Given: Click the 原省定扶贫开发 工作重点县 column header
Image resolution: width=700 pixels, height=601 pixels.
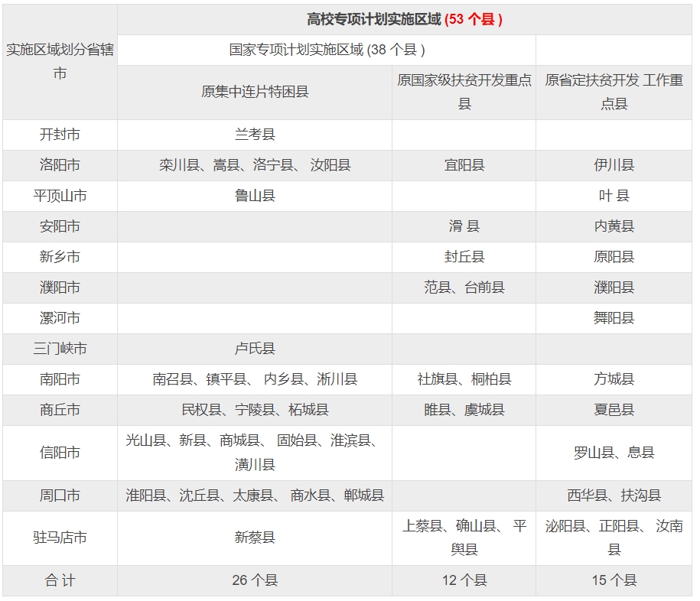Looking at the screenshot, I should (x=614, y=92).
